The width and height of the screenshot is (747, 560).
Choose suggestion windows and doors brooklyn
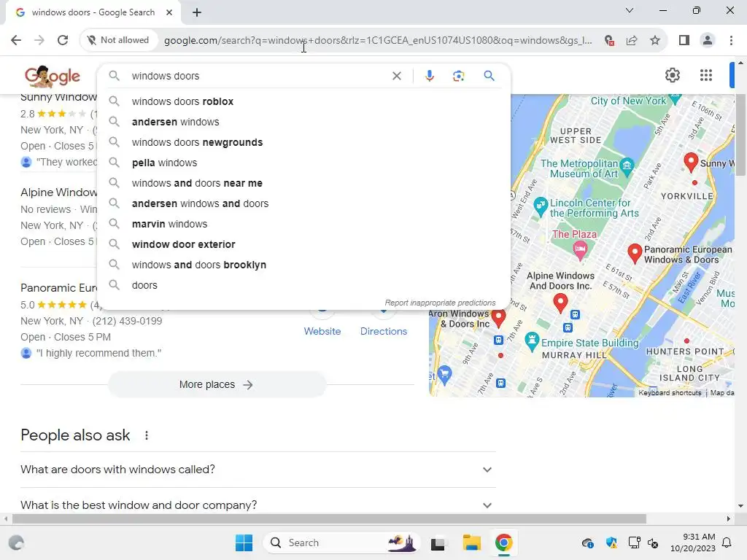(x=303, y=265)
